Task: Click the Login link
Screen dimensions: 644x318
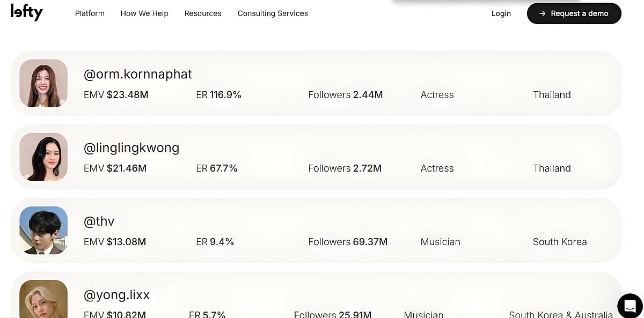Action: [x=501, y=13]
